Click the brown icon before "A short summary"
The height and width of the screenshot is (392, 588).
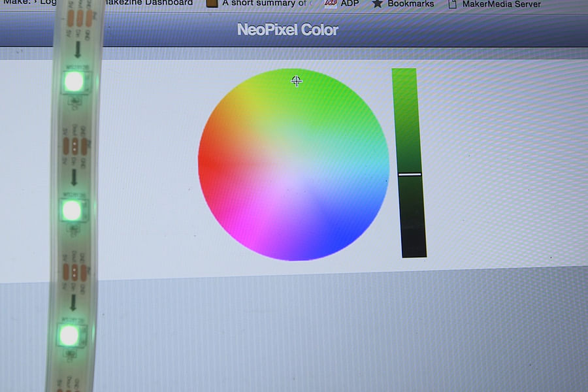point(212,3)
